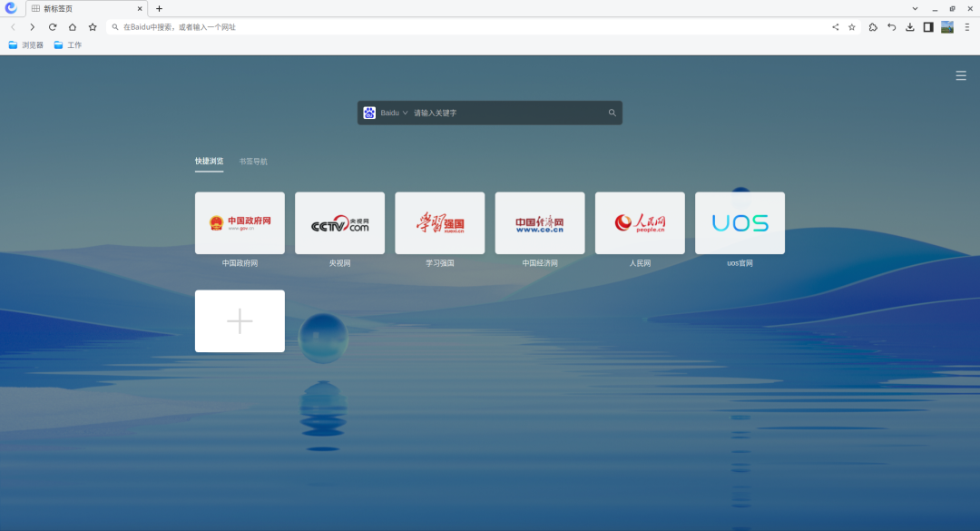The image size is (980, 531).
Task: Bookmark this page with address bar star
Action: [x=852, y=27]
